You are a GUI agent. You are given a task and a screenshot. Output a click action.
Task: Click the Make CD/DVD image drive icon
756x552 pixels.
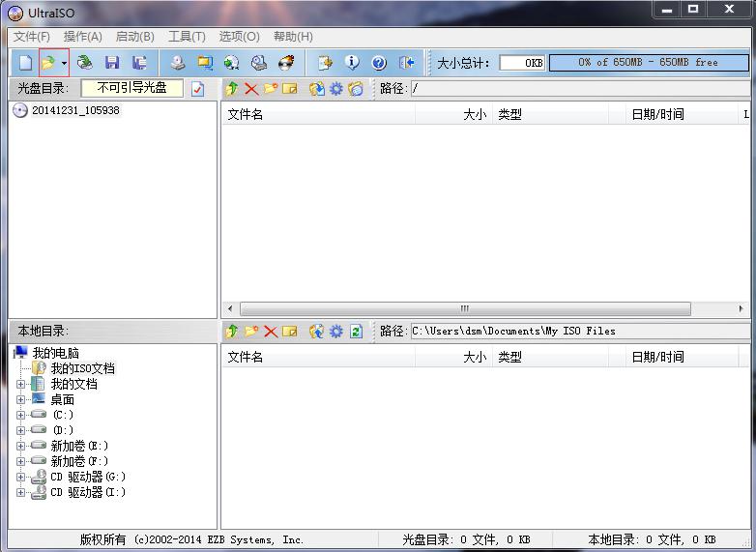tap(179, 63)
